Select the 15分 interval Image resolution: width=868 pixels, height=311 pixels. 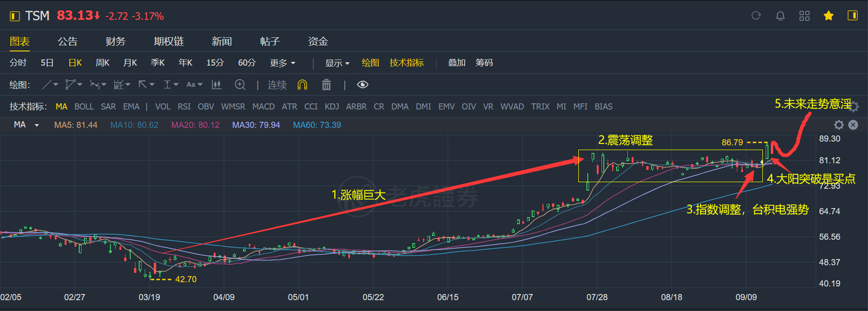pyautogui.click(x=215, y=63)
